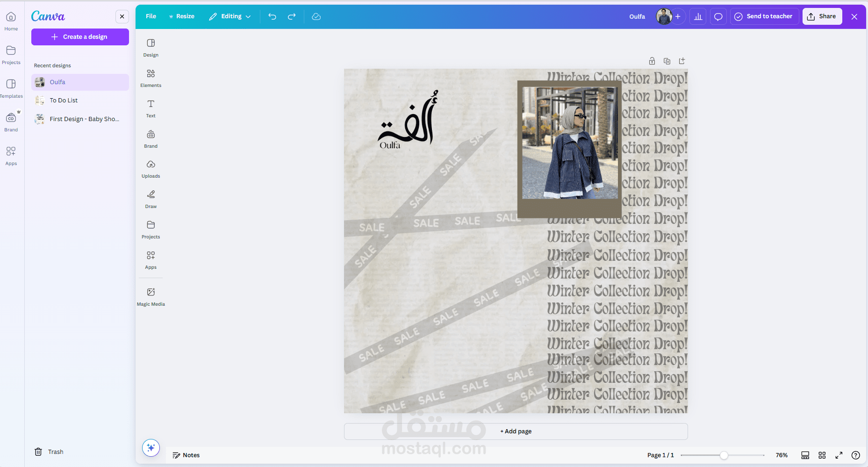
Task: Open the Elements panel
Action: [151, 78]
